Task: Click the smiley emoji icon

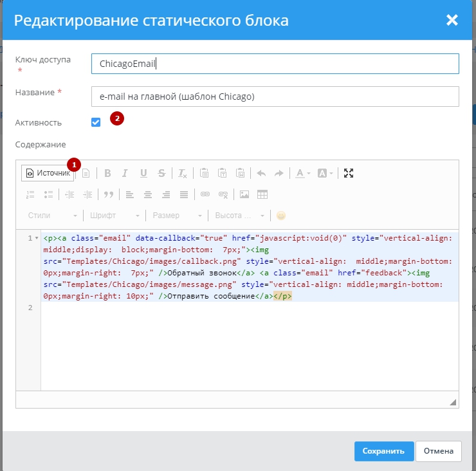Action: coord(281,216)
